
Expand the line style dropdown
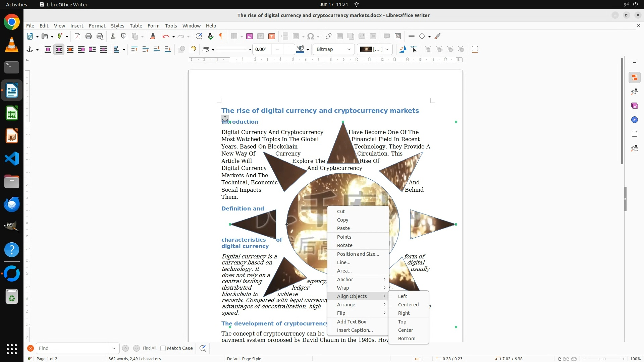250,50
